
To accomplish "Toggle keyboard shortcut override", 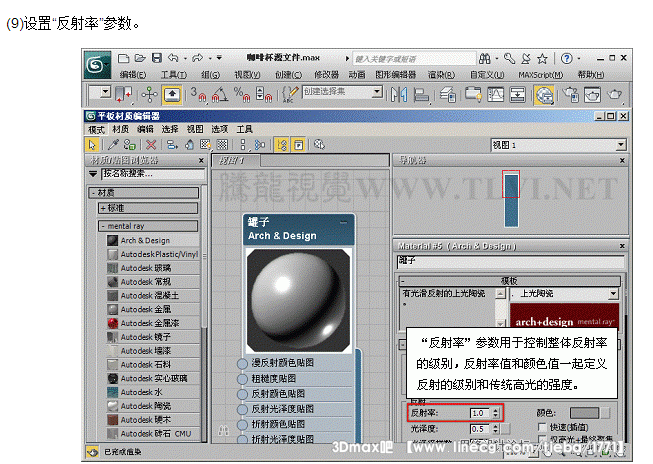I will (172, 95).
